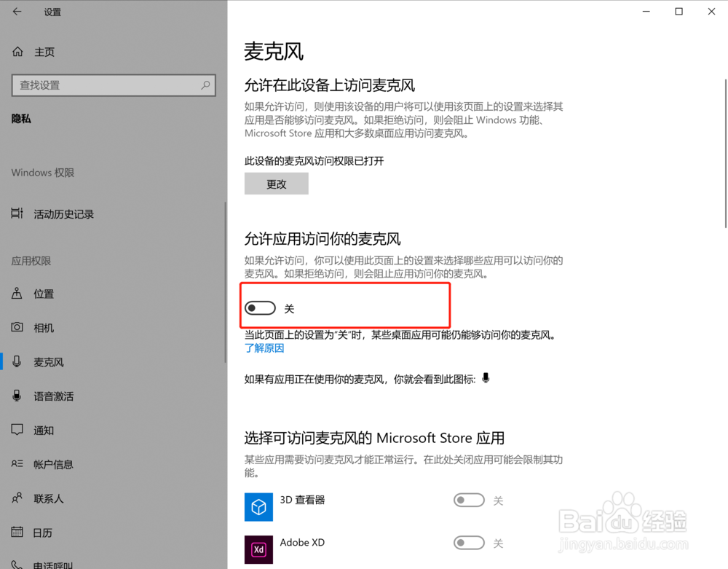Select 联系人 (Contacts) in the sidebar
The image size is (728, 569).
pyautogui.click(x=47, y=498)
